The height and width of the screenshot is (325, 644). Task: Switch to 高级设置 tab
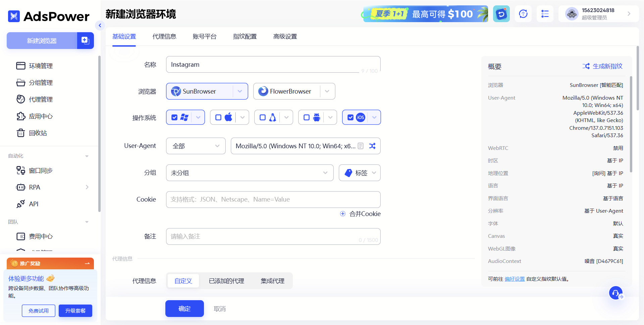coord(285,37)
